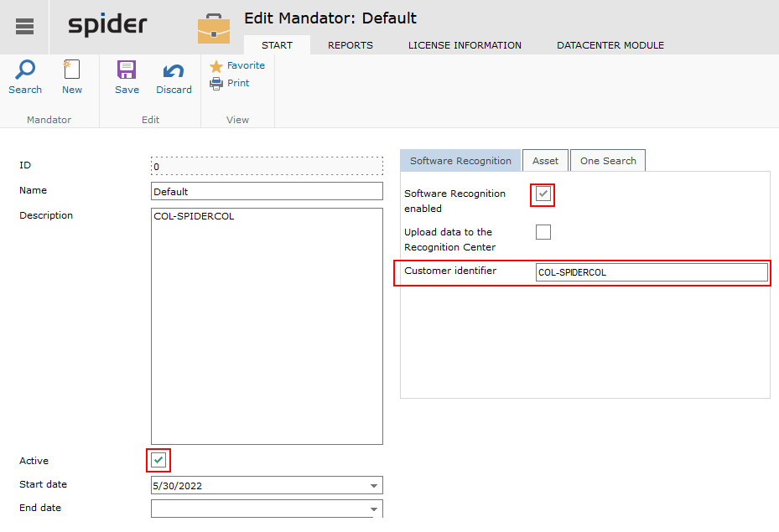
Task: Click the Search magnifier icon
Action: [x=25, y=70]
